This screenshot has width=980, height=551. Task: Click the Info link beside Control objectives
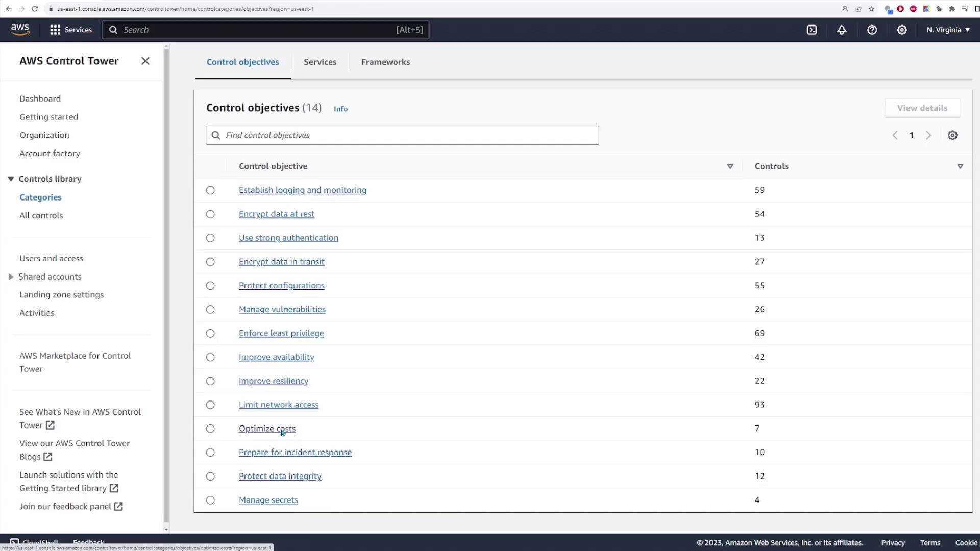[340, 109]
